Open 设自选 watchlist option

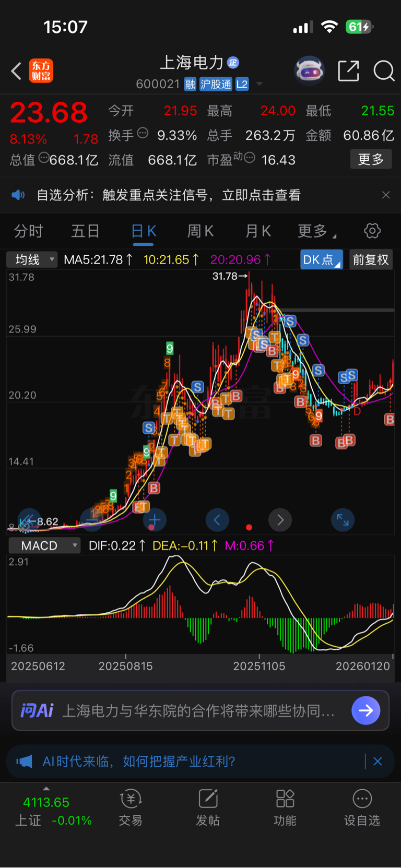coord(362,808)
